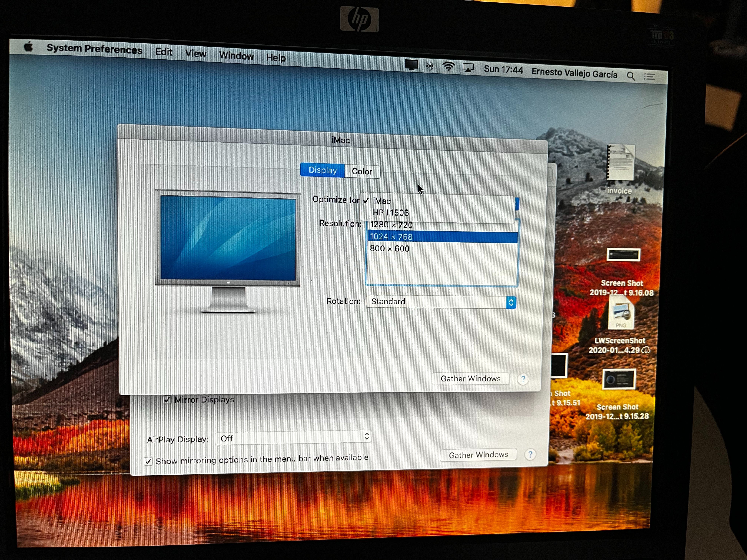Switch to the Color tab
The image size is (747, 560).
point(362,171)
